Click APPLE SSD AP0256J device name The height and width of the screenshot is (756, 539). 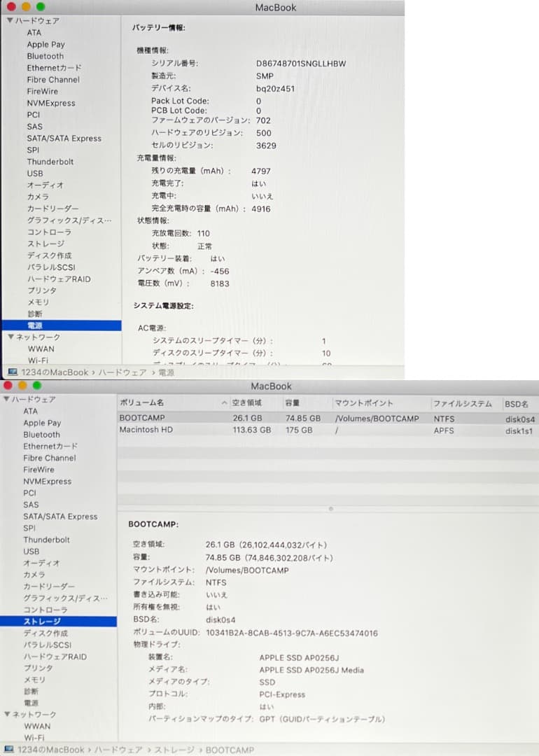(x=299, y=657)
